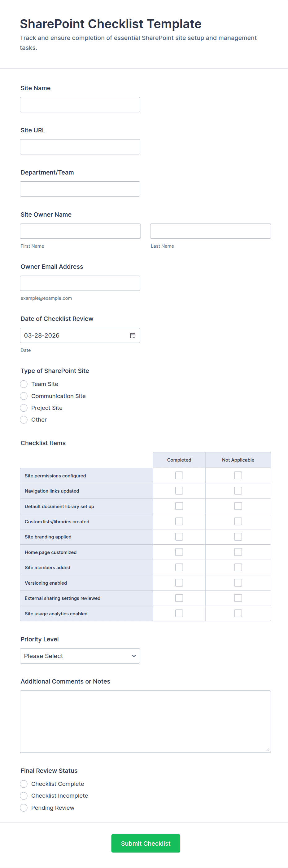Focus the Site URL input box
Image resolution: width=288 pixels, height=868 pixels.
tap(80, 147)
